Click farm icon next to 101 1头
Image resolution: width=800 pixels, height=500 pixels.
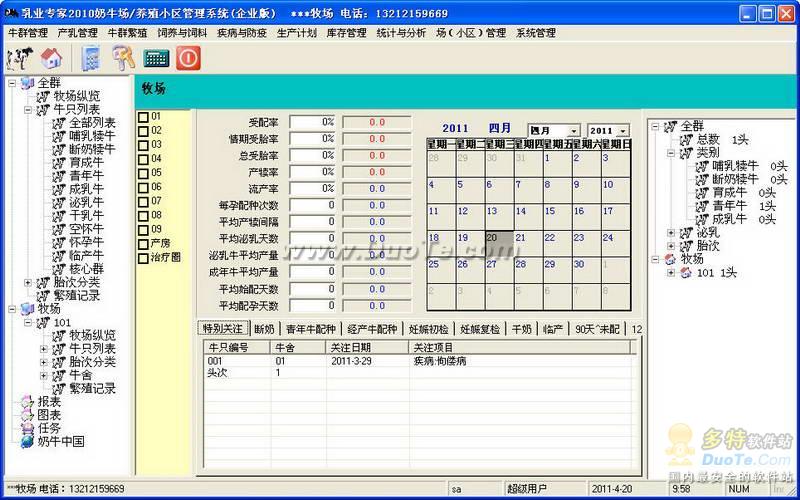[x=687, y=273]
